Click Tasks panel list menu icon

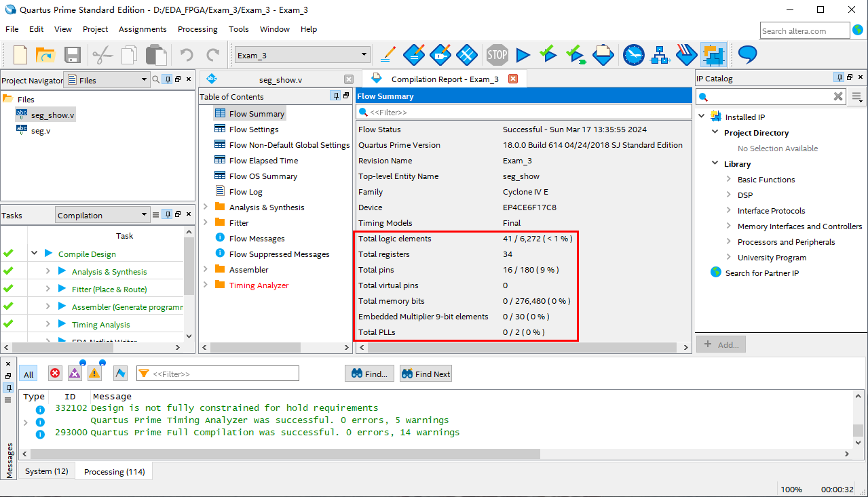tap(155, 215)
